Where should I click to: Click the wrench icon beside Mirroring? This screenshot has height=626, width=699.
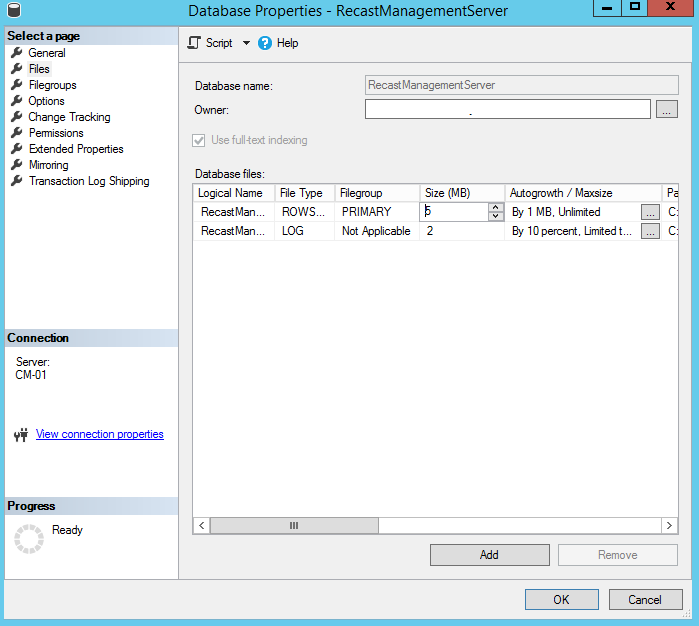16,165
